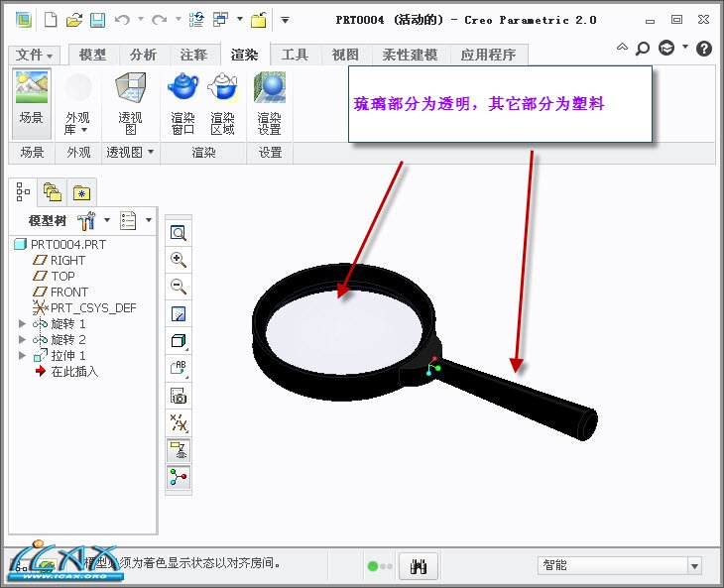Select PRT_CSYS_DEF coordinate system
The width and height of the screenshot is (724, 588).
coord(84,307)
